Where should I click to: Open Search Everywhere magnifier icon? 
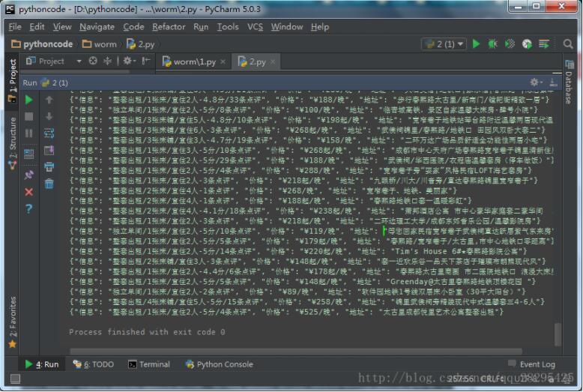click(x=568, y=44)
